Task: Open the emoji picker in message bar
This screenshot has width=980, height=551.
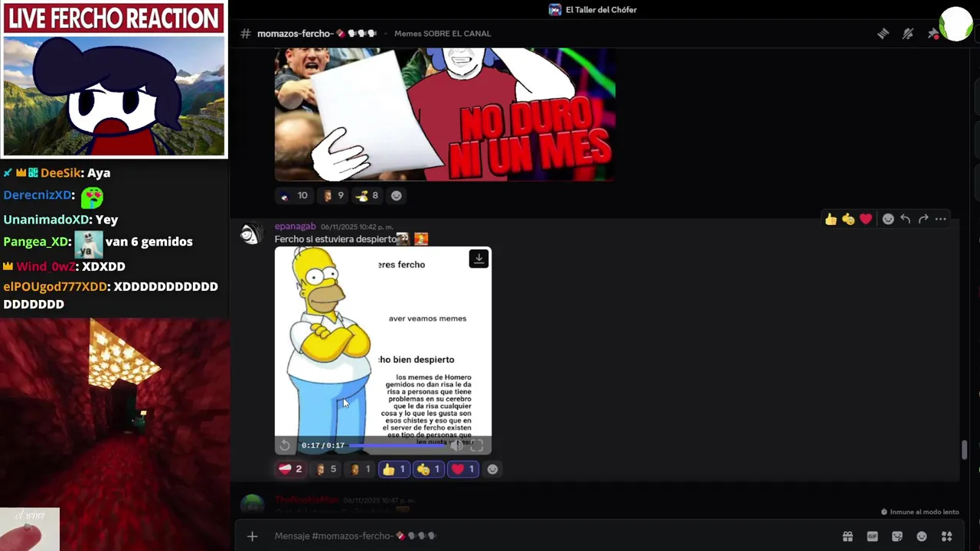Action: coord(922,536)
